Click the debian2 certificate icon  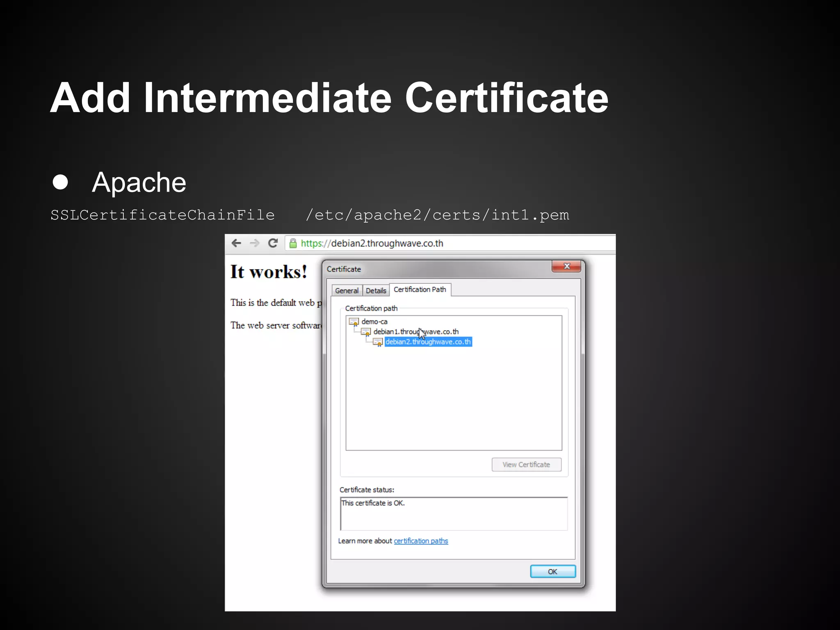(378, 342)
